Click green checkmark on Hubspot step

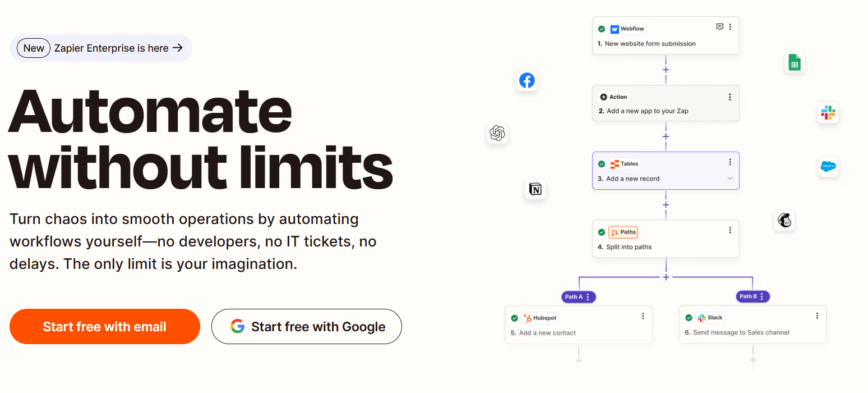tap(514, 318)
